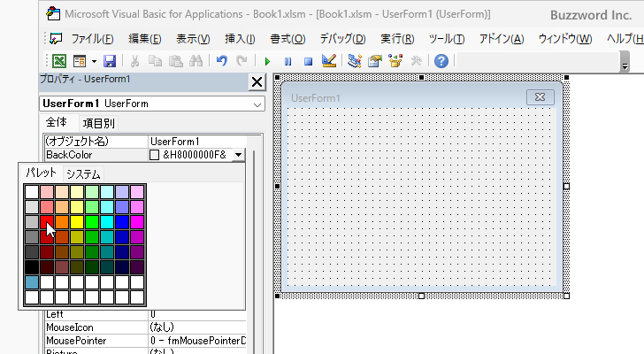Click the Copy icon in toolbar

[x=155, y=61]
